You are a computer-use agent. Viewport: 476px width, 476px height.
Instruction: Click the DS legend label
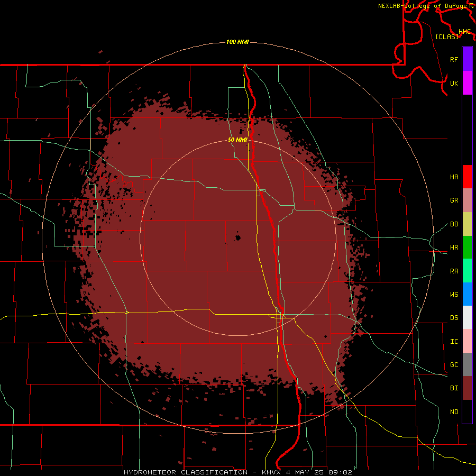(454, 318)
